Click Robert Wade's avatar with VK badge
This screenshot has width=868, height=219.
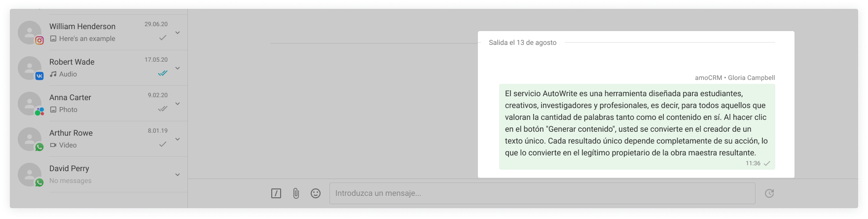(30, 68)
